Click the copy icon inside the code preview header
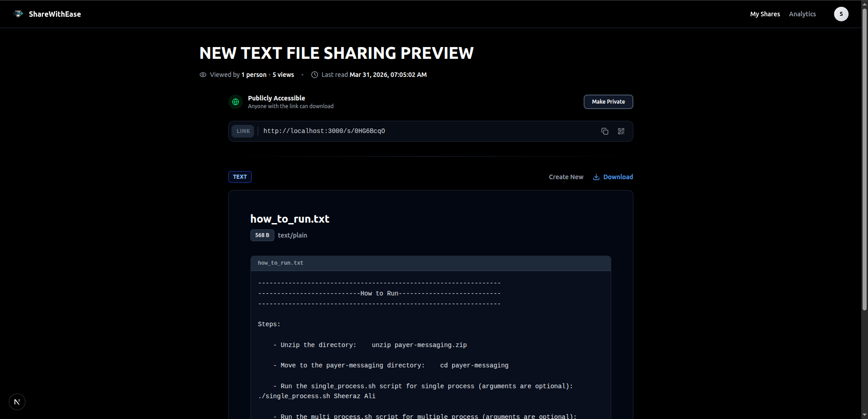Image resolution: width=868 pixels, height=419 pixels. [597, 263]
